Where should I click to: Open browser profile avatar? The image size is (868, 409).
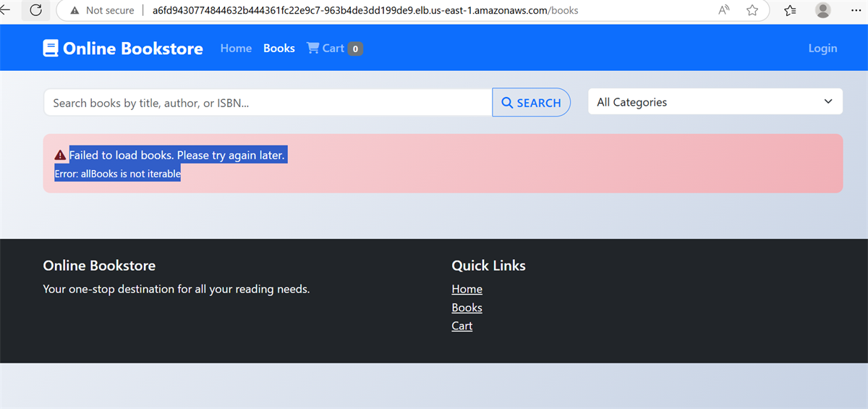click(x=823, y=11)
